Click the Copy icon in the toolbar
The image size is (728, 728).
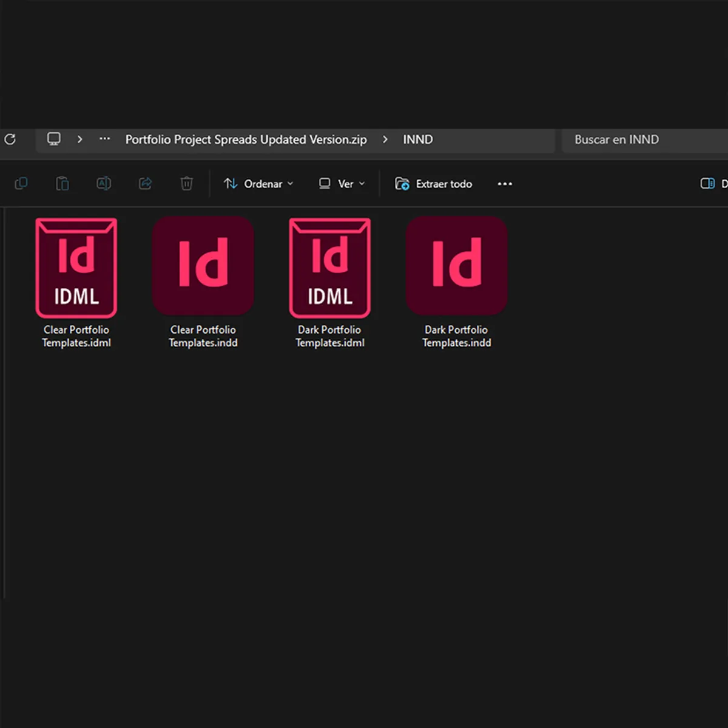pyautogui.click(x=21, y=183)
